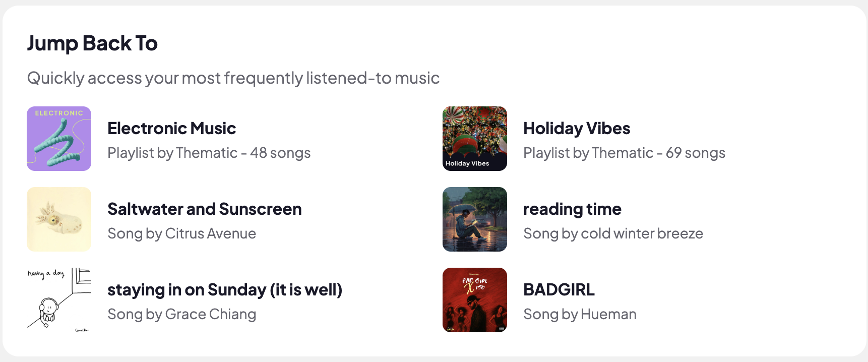Go to the Holiday Vibes playlist title
The image size is (868, 362).
(x=576, y=129)
